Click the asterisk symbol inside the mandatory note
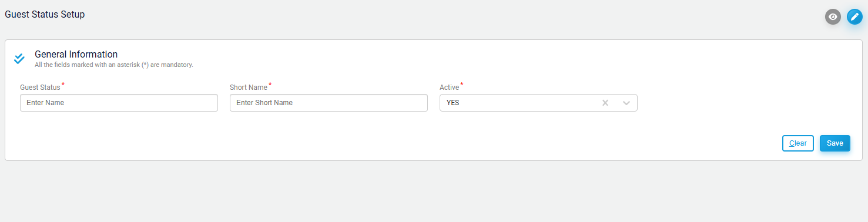 pyautogui.click(x=145, y=65)
